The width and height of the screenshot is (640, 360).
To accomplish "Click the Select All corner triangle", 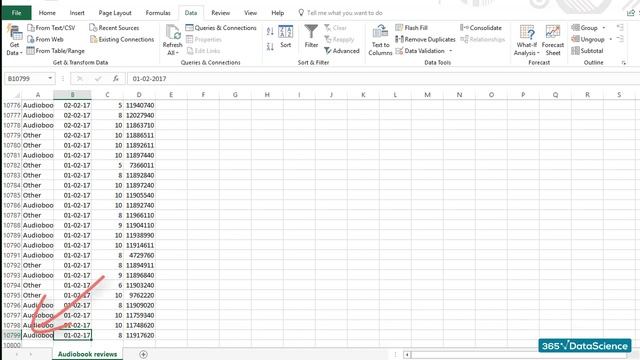I will point(16,95).
